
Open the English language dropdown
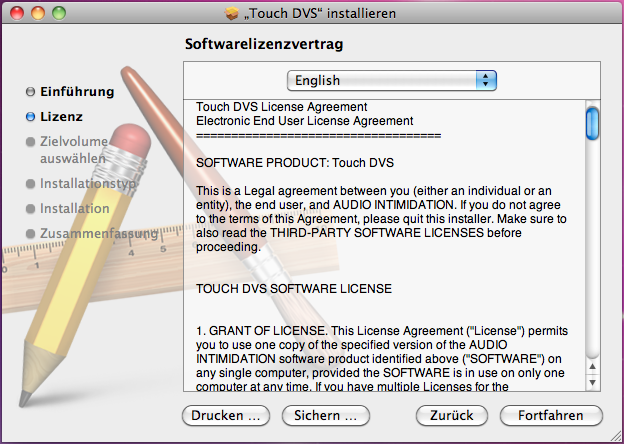click(391, 80)
